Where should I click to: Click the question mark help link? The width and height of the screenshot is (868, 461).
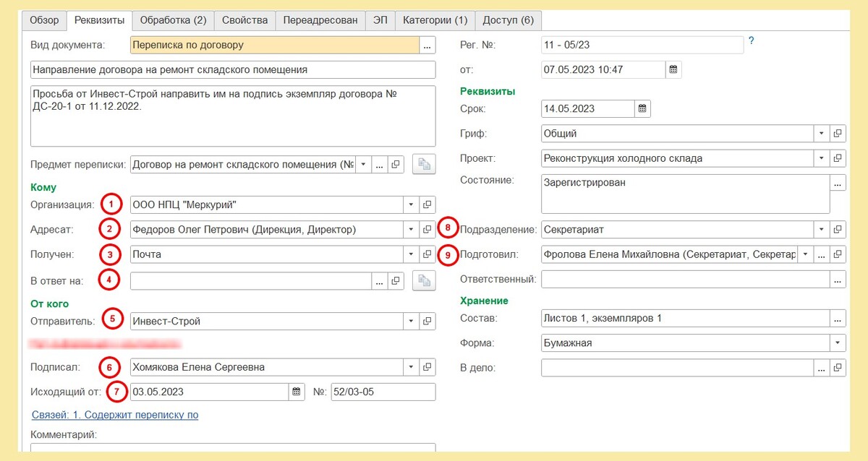752,41
